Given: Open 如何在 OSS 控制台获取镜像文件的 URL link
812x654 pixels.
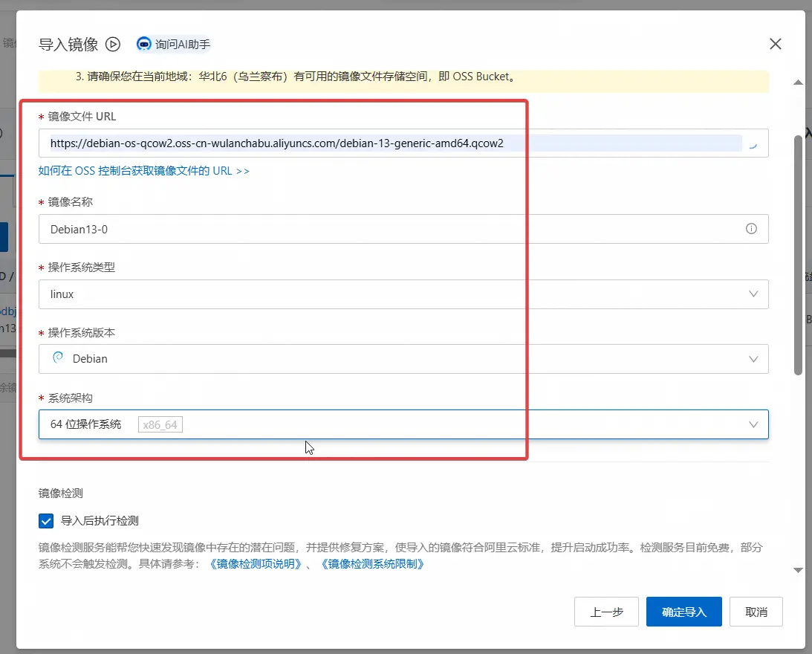Looking at the screenshot, I should [144, 171].
